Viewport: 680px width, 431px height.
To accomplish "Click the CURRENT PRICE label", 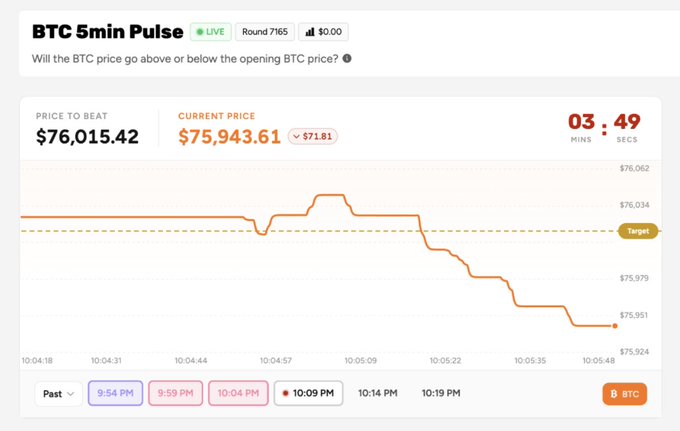I will (x=216, y=116).
